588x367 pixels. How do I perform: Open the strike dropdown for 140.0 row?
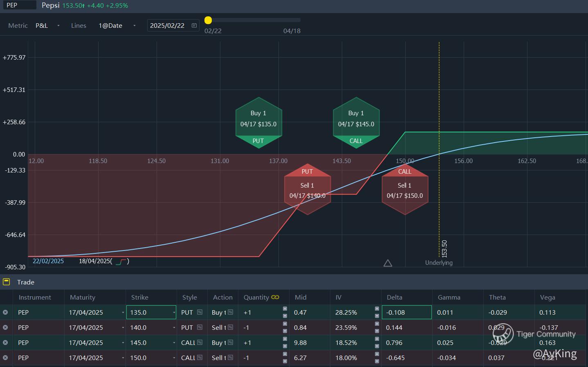(x=173, y=327)
